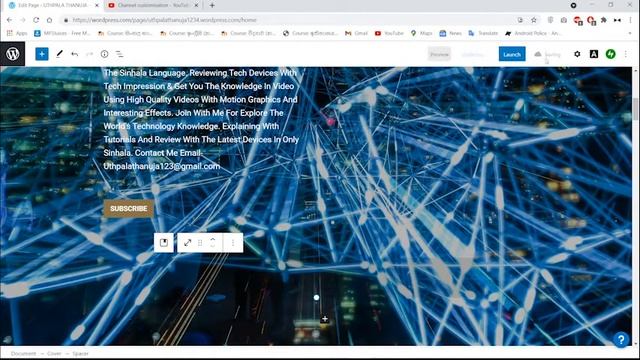Screen dimensions: 640x360
Task: Open the YouTube bookmark
Action: 389,33
